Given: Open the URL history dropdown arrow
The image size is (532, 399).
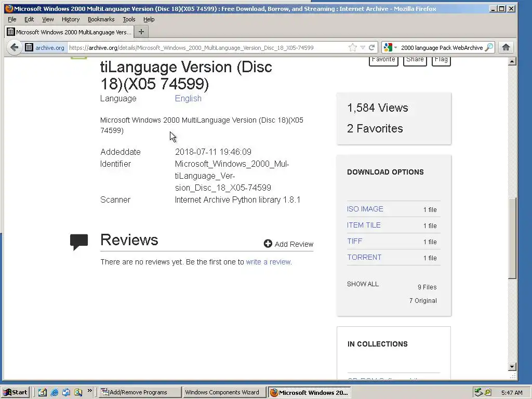Looking at the screenshot, I should 362,47.
